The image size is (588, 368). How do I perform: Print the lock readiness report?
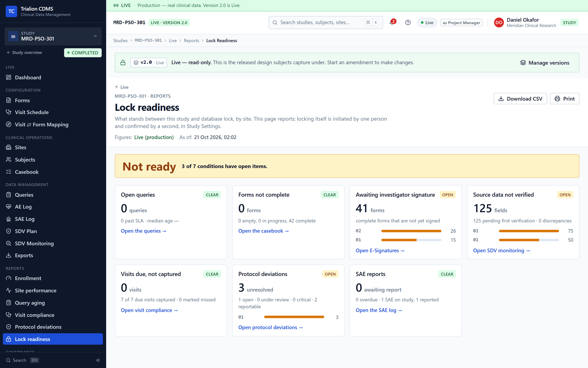click(564, 99)
